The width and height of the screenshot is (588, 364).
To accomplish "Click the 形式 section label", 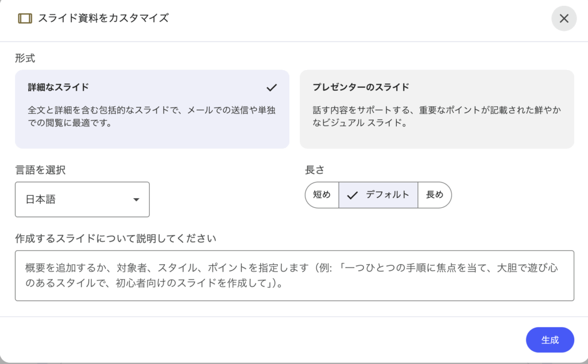I will coord(25,58).
